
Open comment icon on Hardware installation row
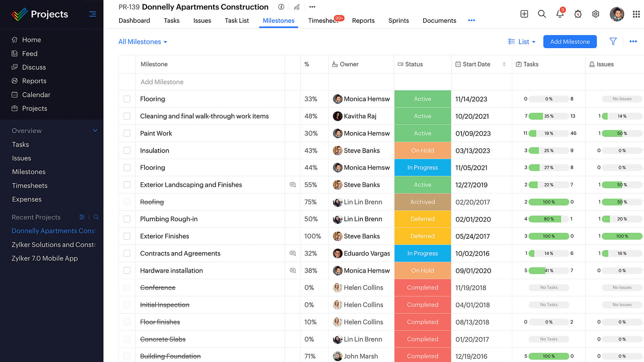[293, 271]
